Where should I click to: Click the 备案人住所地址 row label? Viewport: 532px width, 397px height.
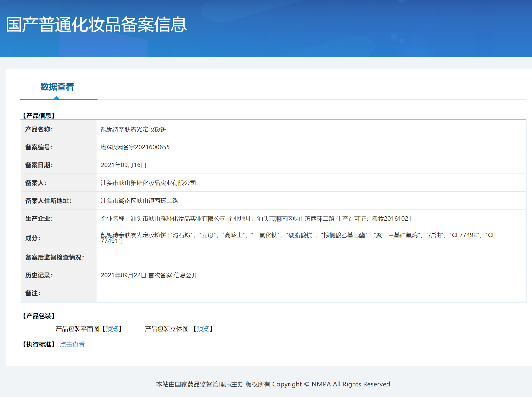click(x=49, y=201)
